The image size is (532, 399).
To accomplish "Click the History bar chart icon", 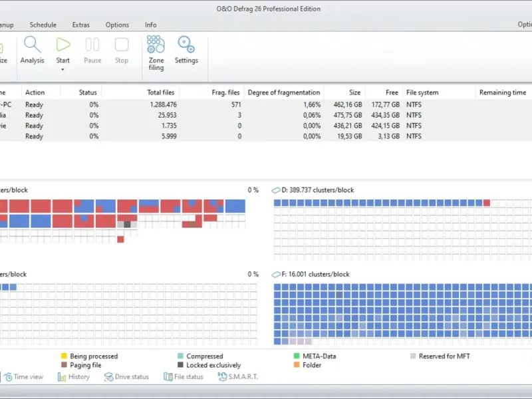I will tap(62, 377).
